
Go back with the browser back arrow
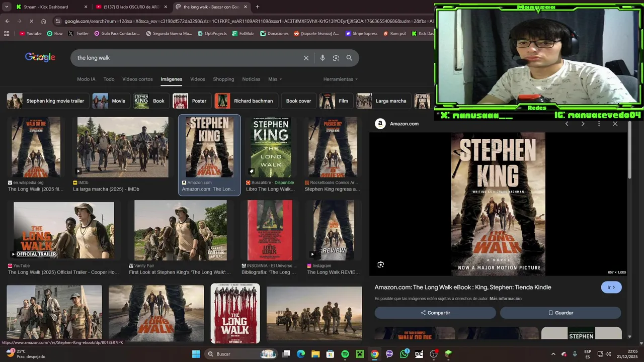tap(7, 21)
